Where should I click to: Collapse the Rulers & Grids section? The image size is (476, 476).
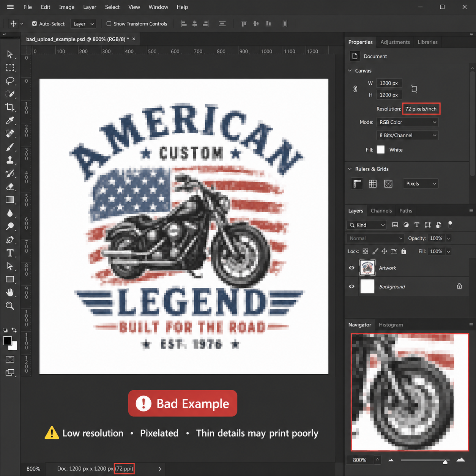[x=350, y=169]
